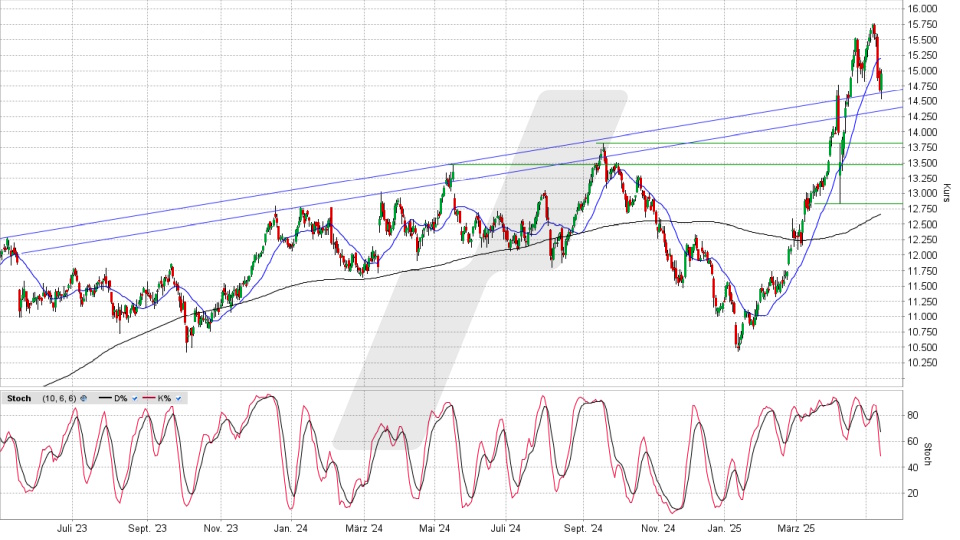Click the 12.750 price axis label
The image size is (960, 540).
click(x=922, y=209)
